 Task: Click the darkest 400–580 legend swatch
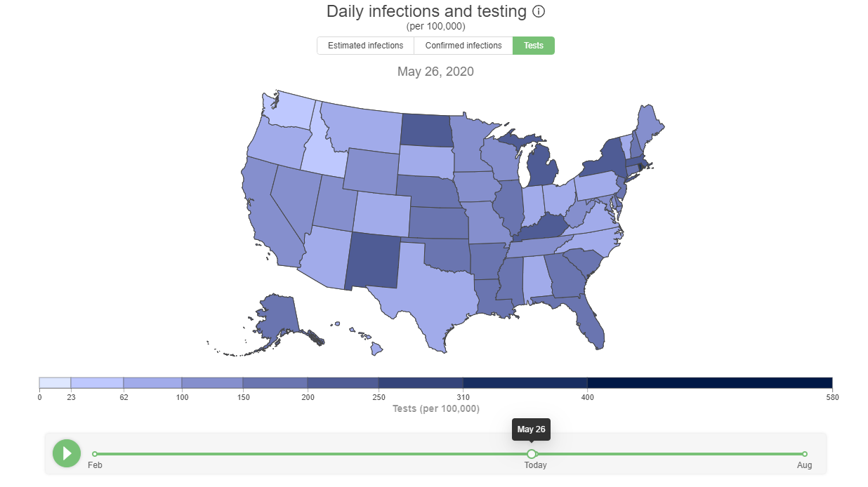709,382
